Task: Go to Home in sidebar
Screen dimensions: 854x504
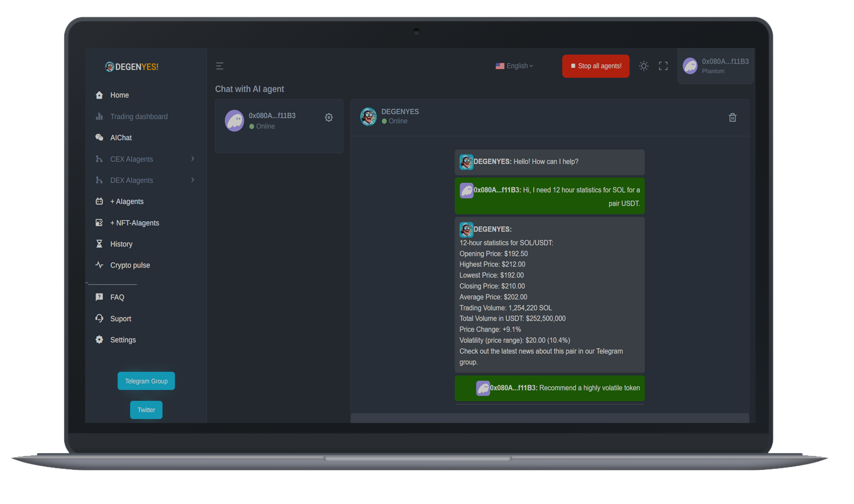Action: (119, 95)
